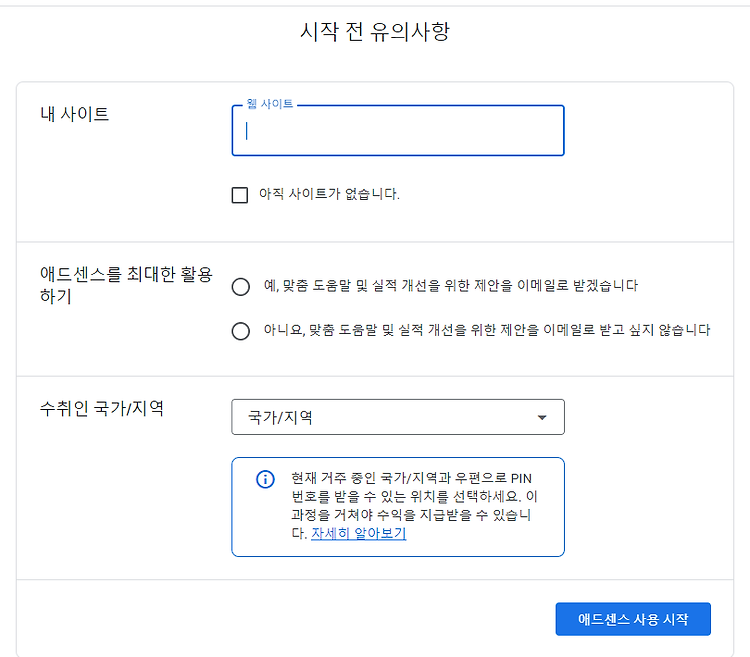Focus the 웹 사이트 URL input field
Viewport: 750px width, 657px height.
coord(398,131)
